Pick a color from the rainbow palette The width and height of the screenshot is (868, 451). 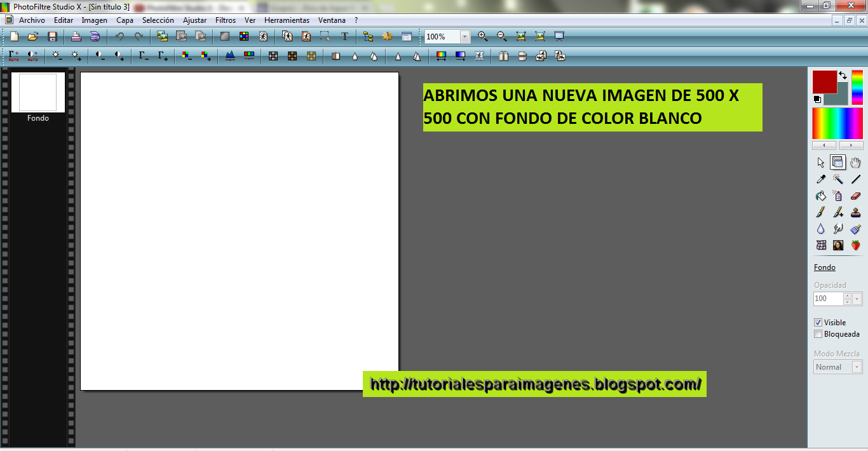coord(837,122)
